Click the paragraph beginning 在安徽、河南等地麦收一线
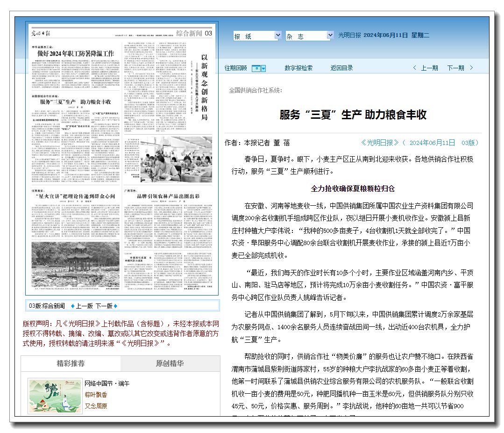The image size is (504, 433). 353,231
